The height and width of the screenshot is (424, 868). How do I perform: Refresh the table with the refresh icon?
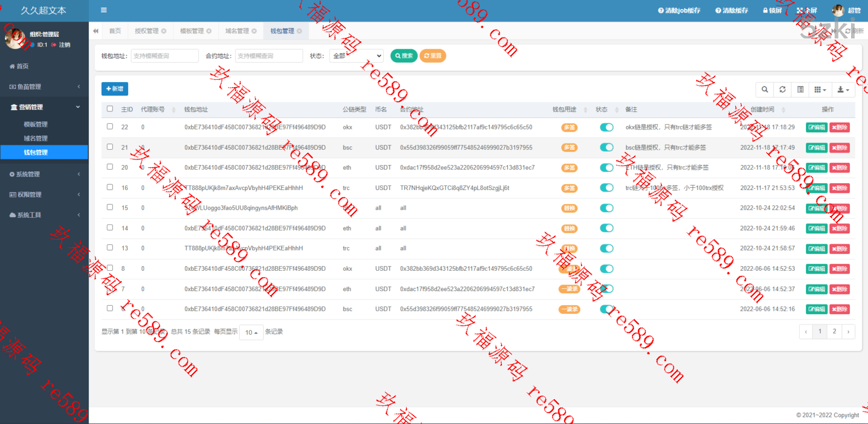click(x=782, y=89)
